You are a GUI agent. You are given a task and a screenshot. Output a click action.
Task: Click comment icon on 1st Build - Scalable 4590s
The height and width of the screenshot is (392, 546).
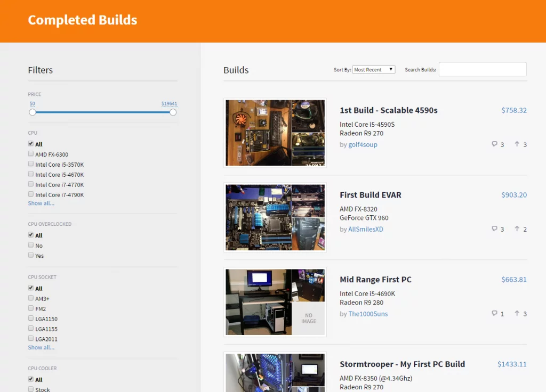click(494, 144)
